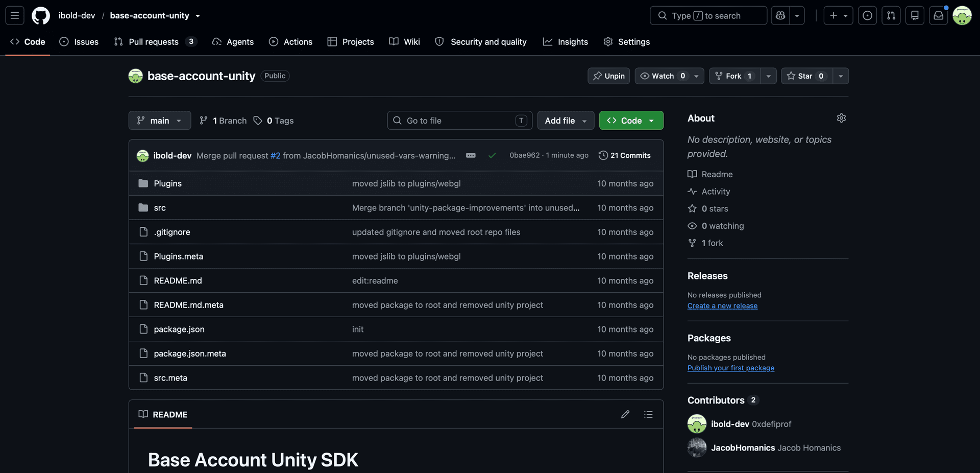Fork the repository
This screenshot has height=473, width=980.
(734, 76)
